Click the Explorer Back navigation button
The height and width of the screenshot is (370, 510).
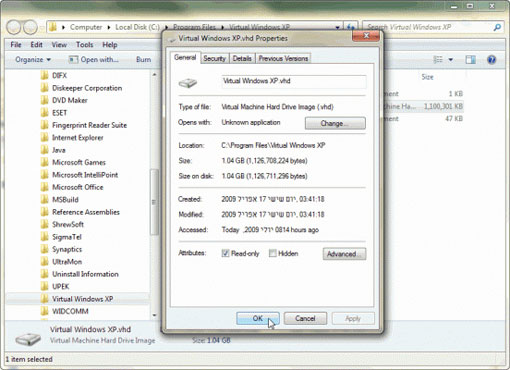click(14, 27)
